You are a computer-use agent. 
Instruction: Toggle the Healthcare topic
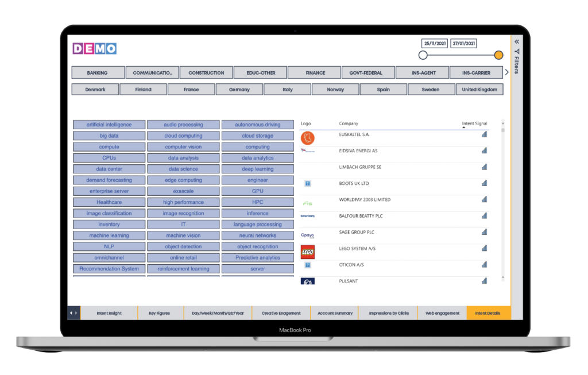109,202
